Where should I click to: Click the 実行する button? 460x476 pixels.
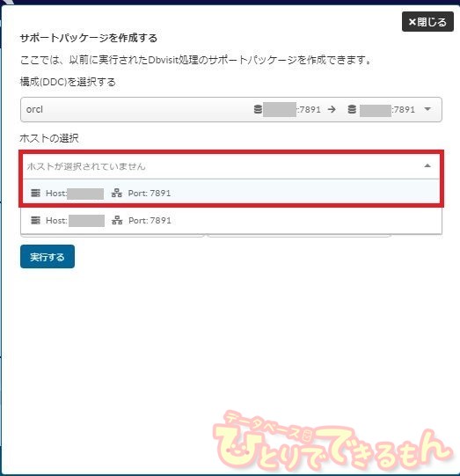click(x=47, y=257)
